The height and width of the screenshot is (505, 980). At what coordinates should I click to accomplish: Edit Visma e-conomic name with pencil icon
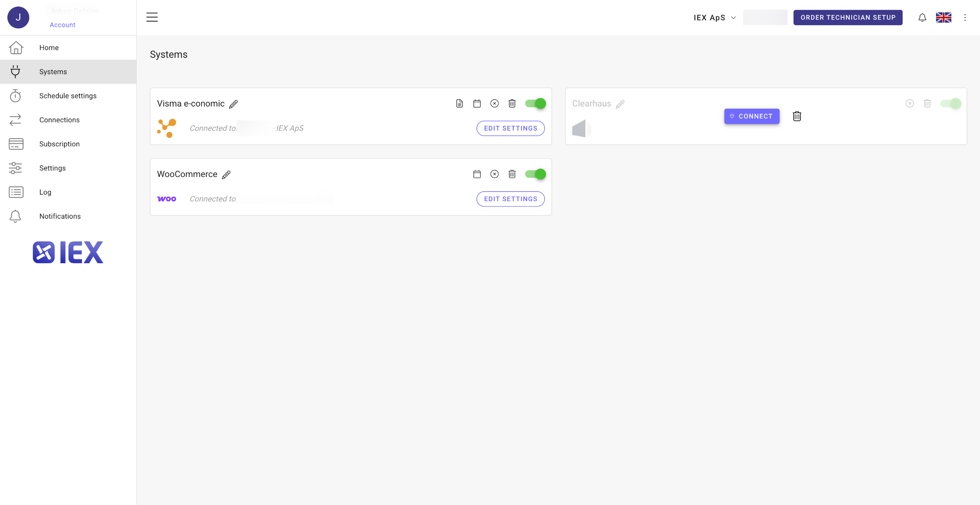pos(233,104)
